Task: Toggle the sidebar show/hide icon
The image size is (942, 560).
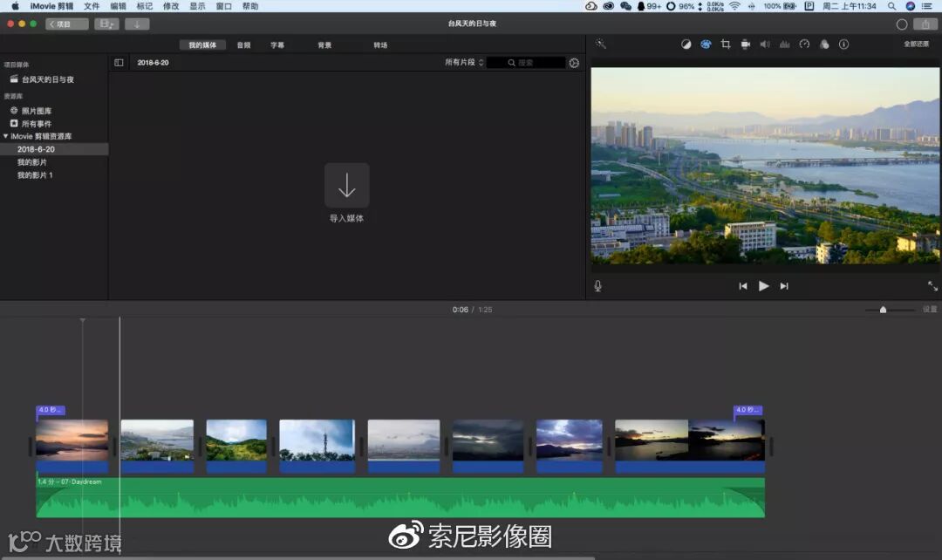Action: [119, 63]
